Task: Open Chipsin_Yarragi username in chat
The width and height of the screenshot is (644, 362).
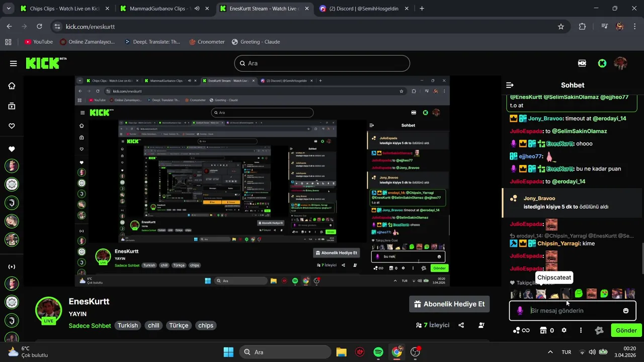Action: tap(558, 243)
